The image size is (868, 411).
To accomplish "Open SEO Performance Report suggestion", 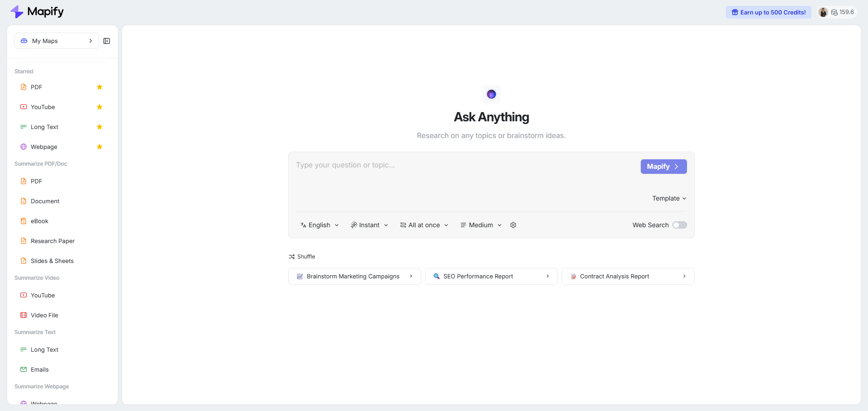I will [x=491, y=277].
